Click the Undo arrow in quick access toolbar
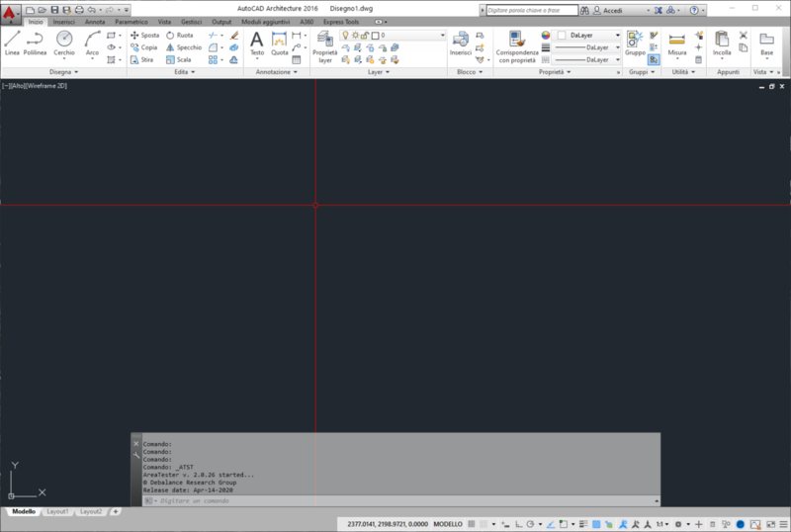Viewport: 791px width, 532px height. (91, 10)
